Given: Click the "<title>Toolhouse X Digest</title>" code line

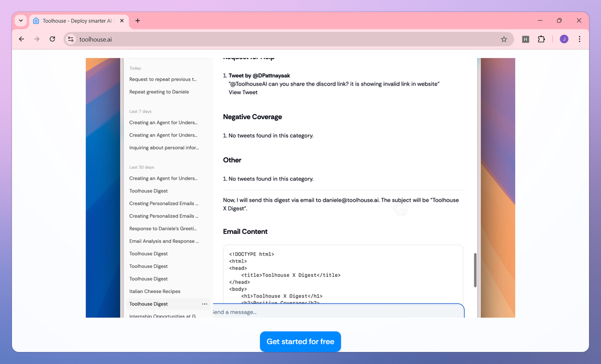Looking at the screenshot, I should coord(290,275).
